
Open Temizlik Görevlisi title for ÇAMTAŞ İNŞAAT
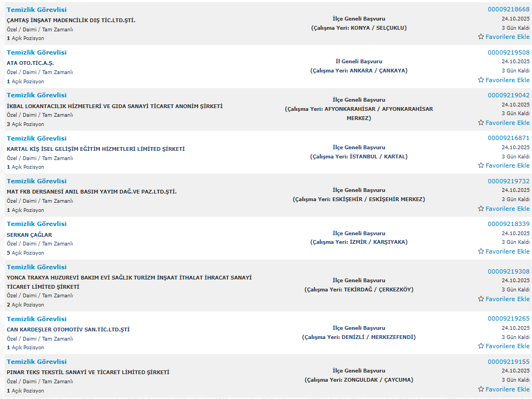(x=37, y=10)
